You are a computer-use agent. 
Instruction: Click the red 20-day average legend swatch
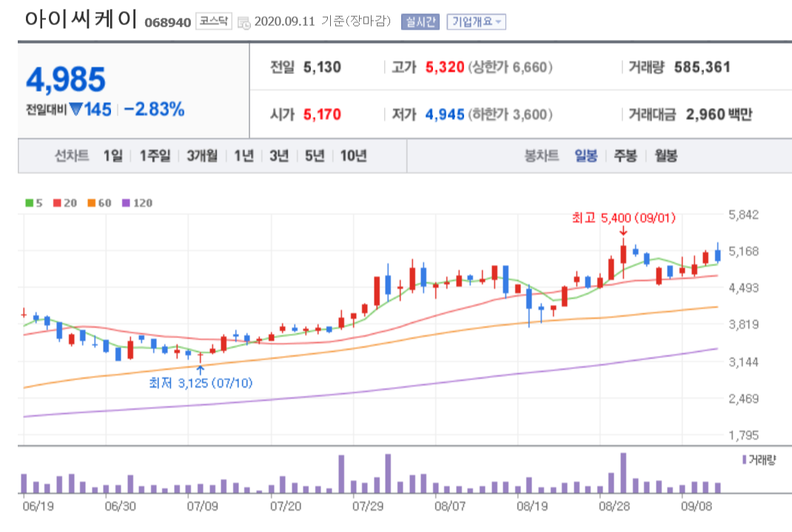[x=57, y=203]
